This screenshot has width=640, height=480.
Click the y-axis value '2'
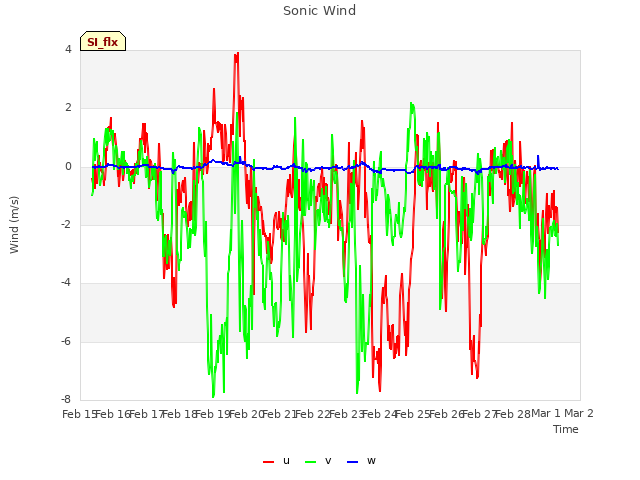pos(68,108)
